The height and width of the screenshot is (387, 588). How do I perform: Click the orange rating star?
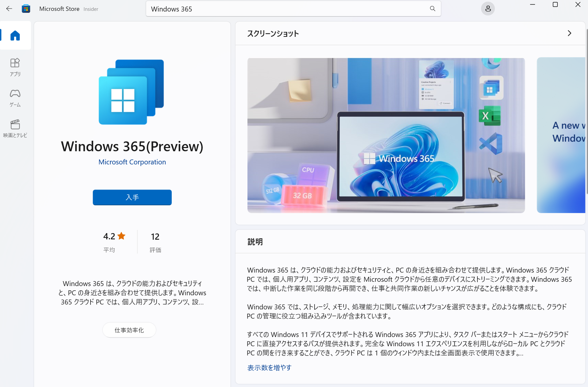[x=121, y=236]
